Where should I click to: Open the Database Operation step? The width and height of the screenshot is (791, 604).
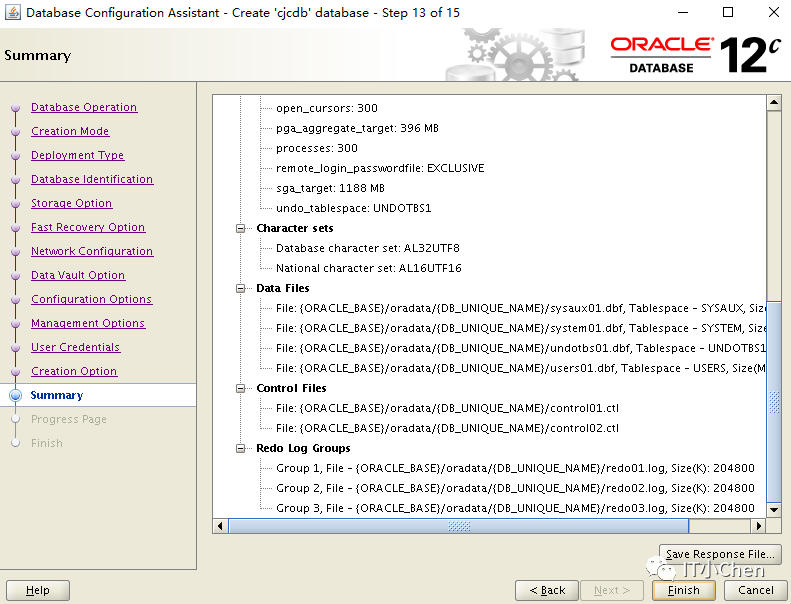(x=84, y=107)
